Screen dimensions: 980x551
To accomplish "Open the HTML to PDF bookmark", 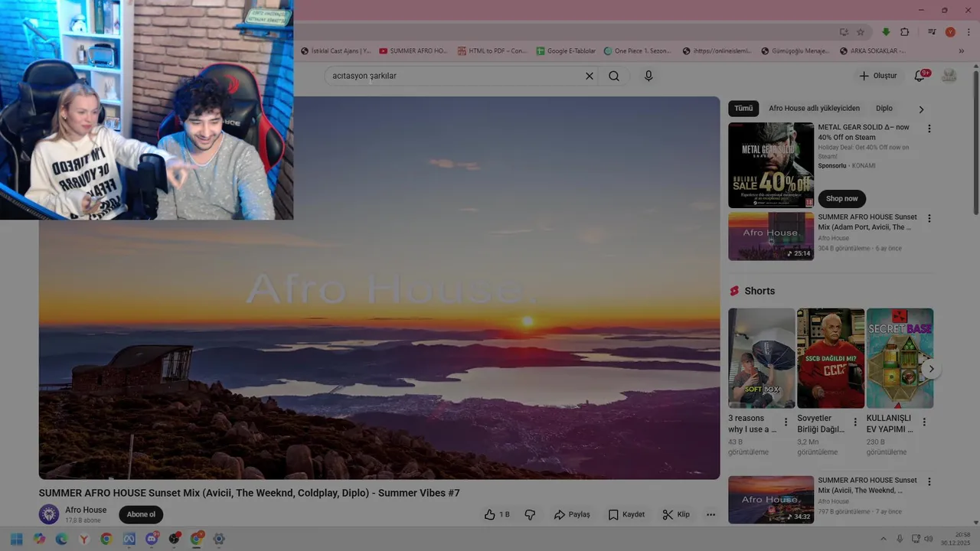I will 492,51.
